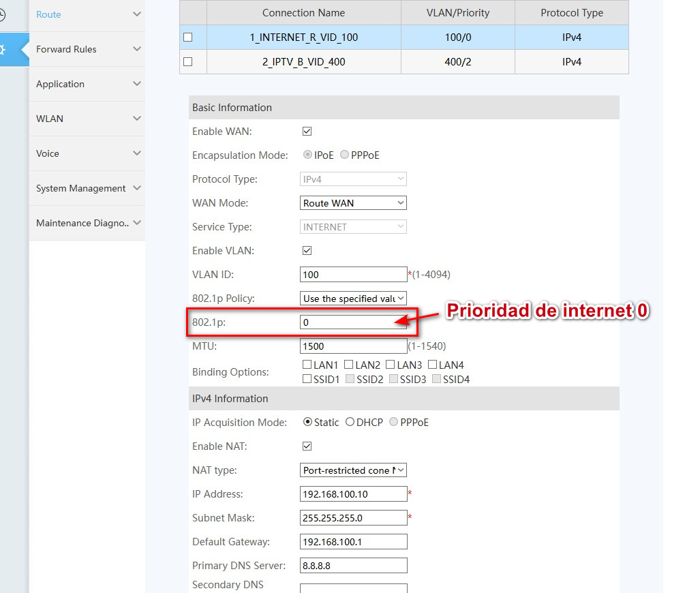Image resolution: width=700 pixels, height=593 pixels.
Task: Select PPPoE under Encapsulation Mode
Action: point(345,155)
